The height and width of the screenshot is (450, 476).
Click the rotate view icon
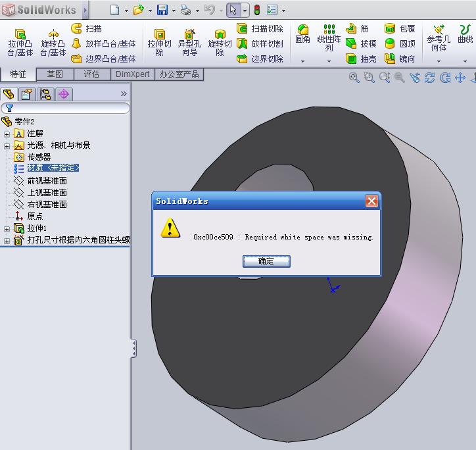[x=429, y=78]
